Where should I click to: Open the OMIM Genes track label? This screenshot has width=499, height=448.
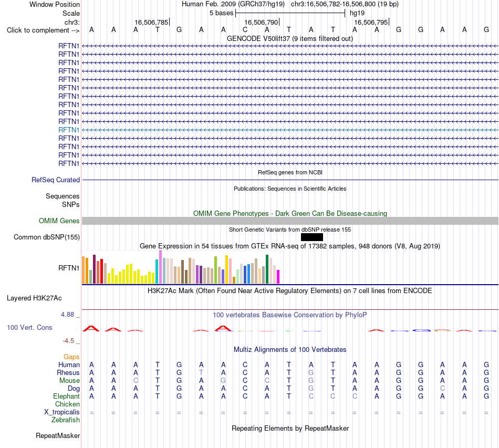click(59, 221)
